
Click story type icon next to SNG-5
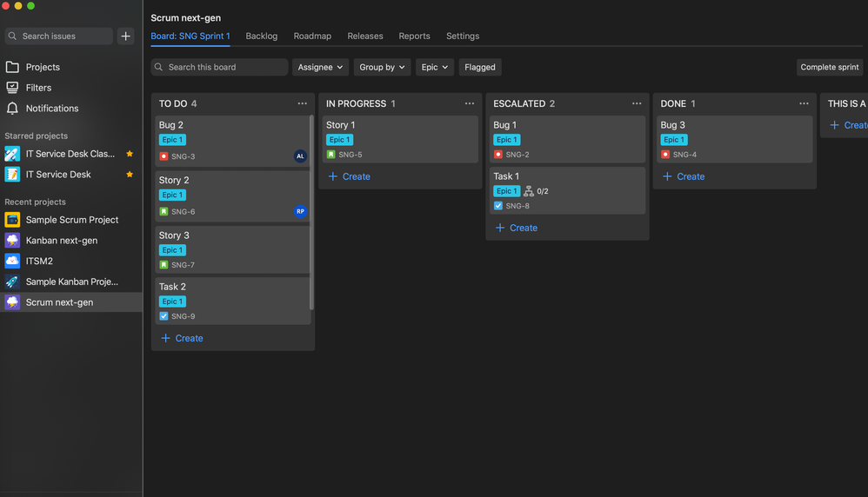click(x=331, y=155)
